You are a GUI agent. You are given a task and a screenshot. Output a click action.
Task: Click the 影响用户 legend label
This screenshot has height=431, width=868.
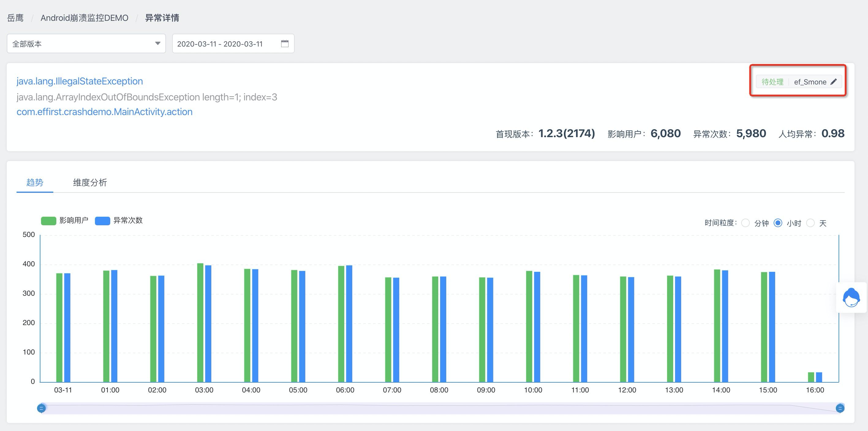click(x=74, y=220)
